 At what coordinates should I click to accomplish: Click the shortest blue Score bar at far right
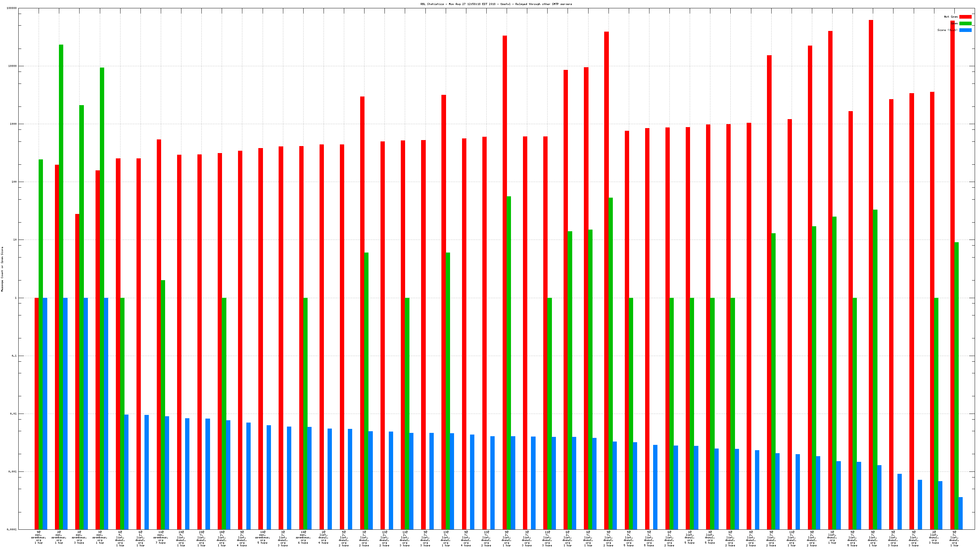click(x=961, y=513)
